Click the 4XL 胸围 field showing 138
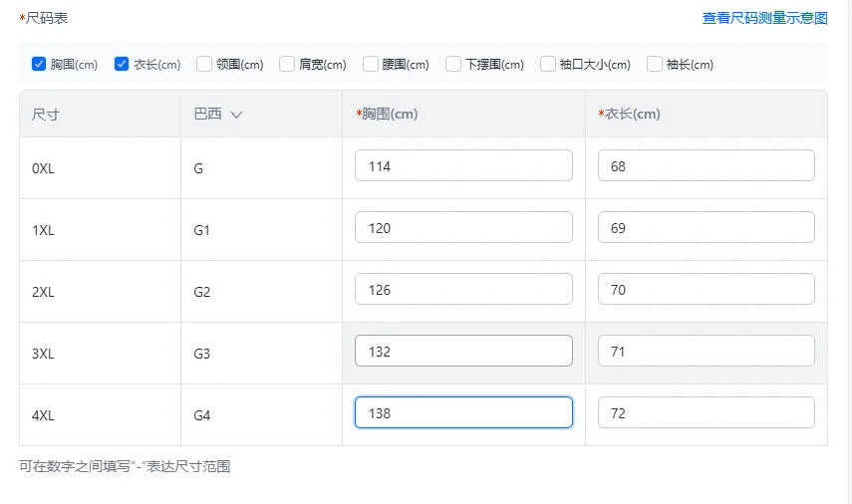The height and width of the screenshot is (504, 852). click(x=463, y=413)
